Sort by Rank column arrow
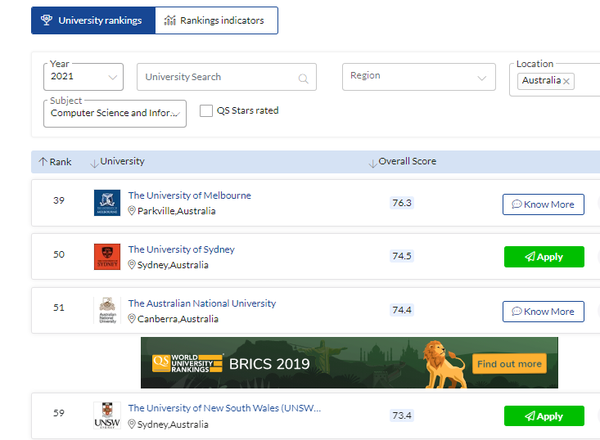 tap(43, 162)
